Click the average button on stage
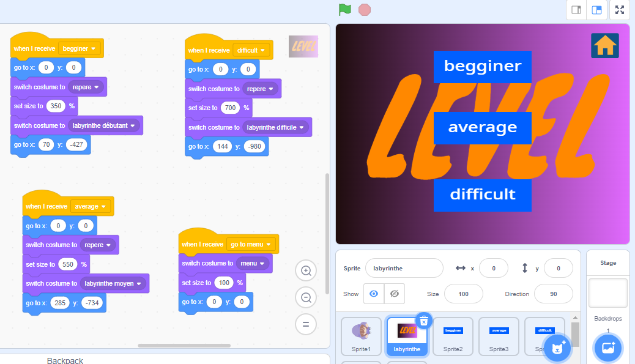 point(482,128)
